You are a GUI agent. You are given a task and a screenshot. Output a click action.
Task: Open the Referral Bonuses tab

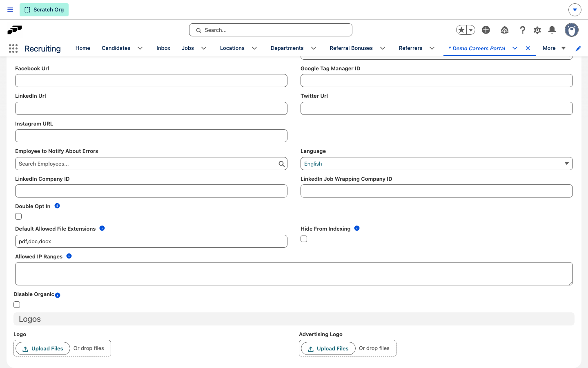coord(351,48)
